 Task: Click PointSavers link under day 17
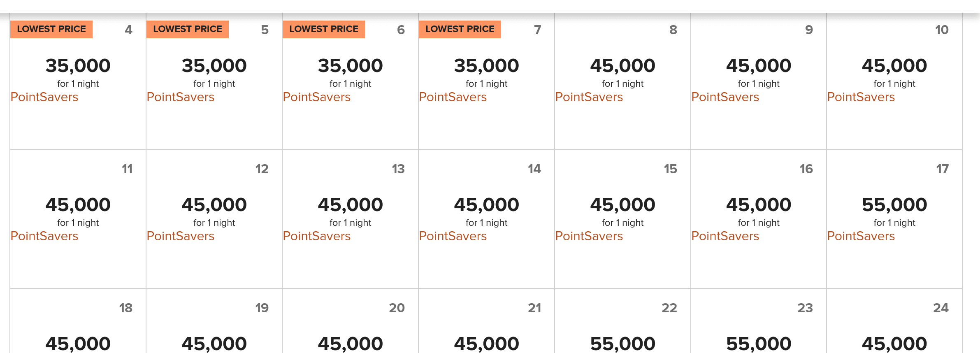click(861, 236)
